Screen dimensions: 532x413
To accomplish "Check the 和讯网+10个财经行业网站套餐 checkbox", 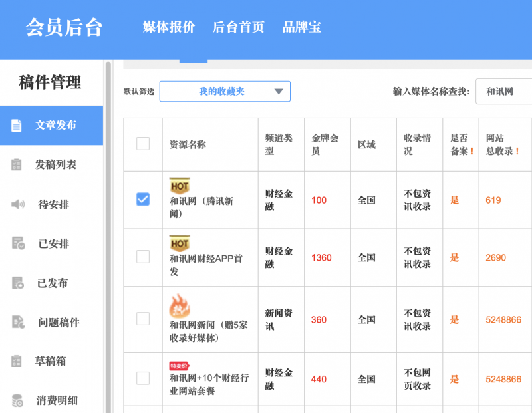I will 143,378.
